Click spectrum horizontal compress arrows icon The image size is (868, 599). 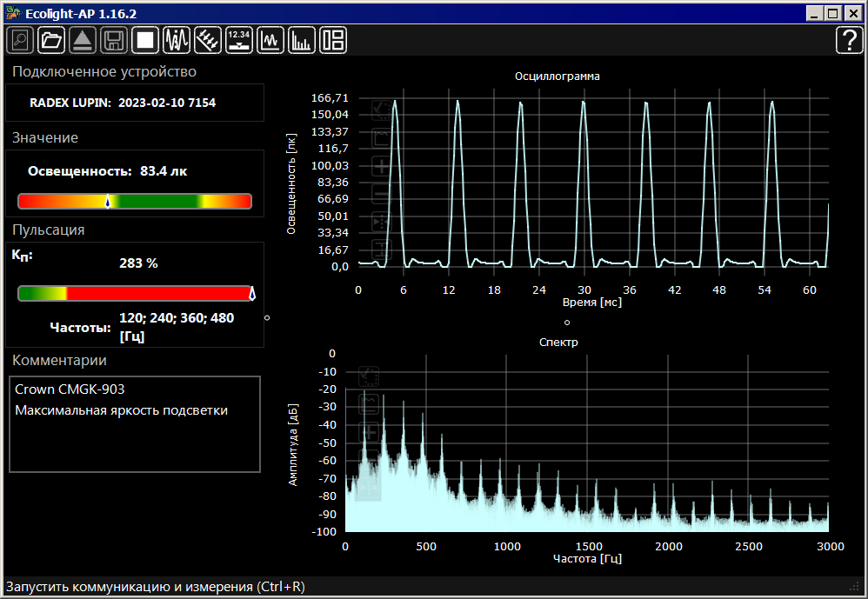(369, 489)
